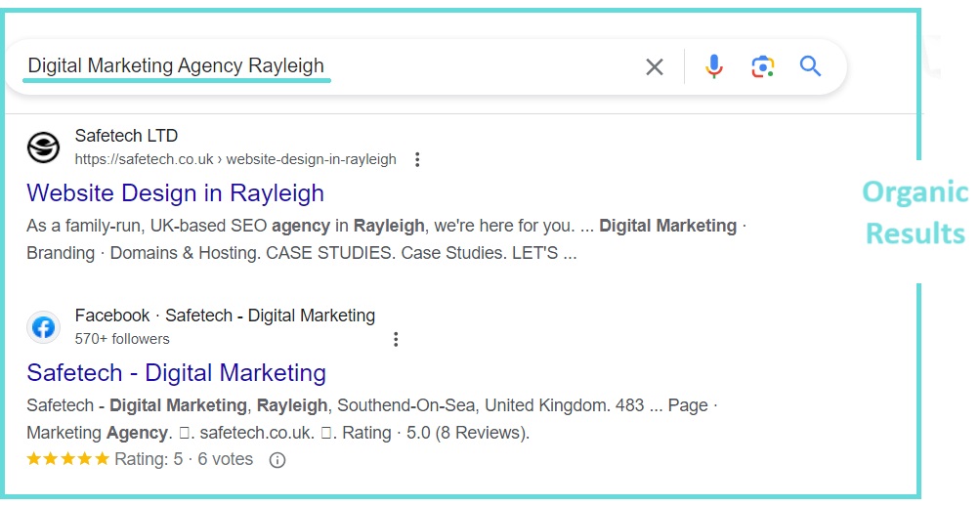Click the Facebook · Safetech source name
The width and height of the screenshot is (980, 506).
click(225, 316)
